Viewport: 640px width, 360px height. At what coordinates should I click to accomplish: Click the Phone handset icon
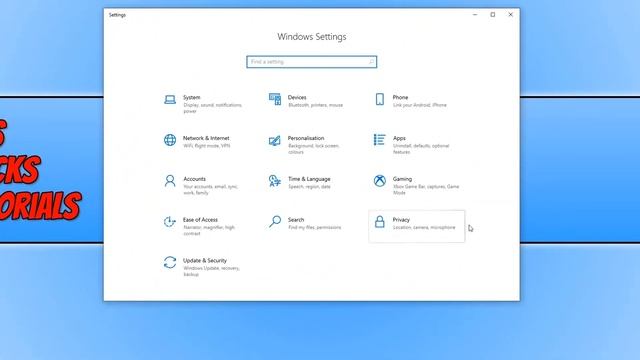pos(380,99)
